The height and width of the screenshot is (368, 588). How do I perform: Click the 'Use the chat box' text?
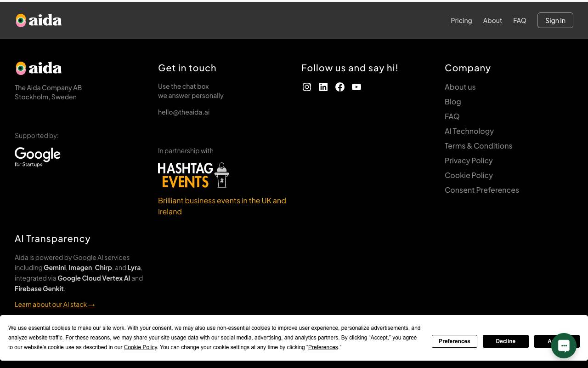tap(183, 86)
